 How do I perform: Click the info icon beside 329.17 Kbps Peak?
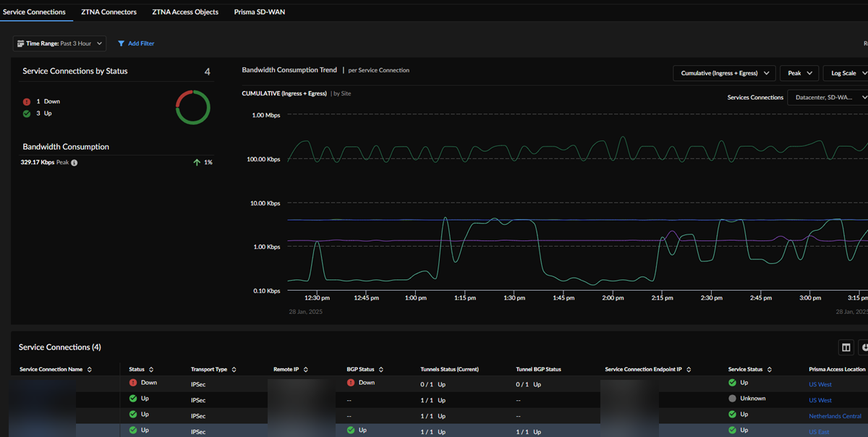click(x=72, y=162)
